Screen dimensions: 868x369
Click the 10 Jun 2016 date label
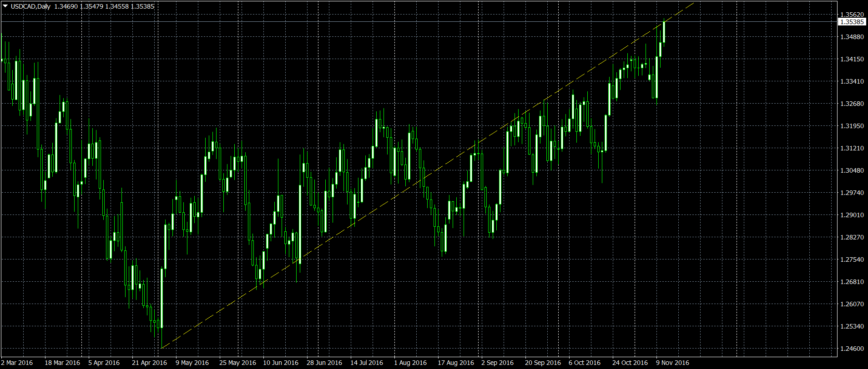[281, 363]
